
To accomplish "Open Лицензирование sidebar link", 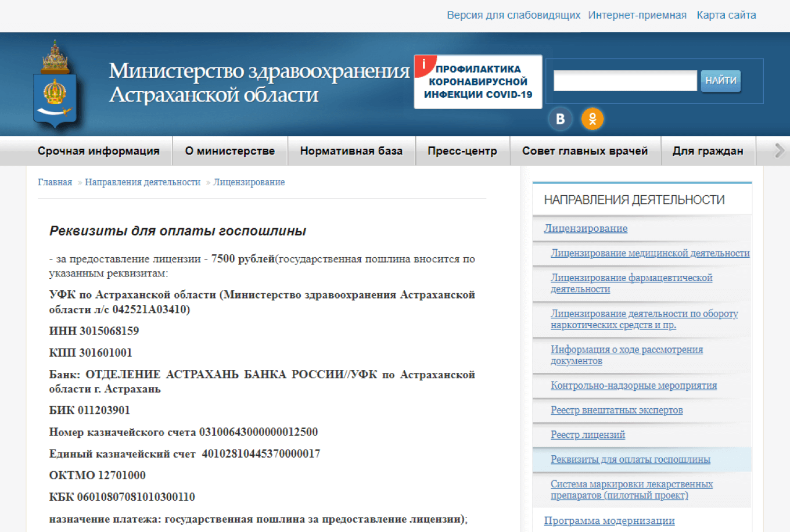I will [x=586, y=228].
